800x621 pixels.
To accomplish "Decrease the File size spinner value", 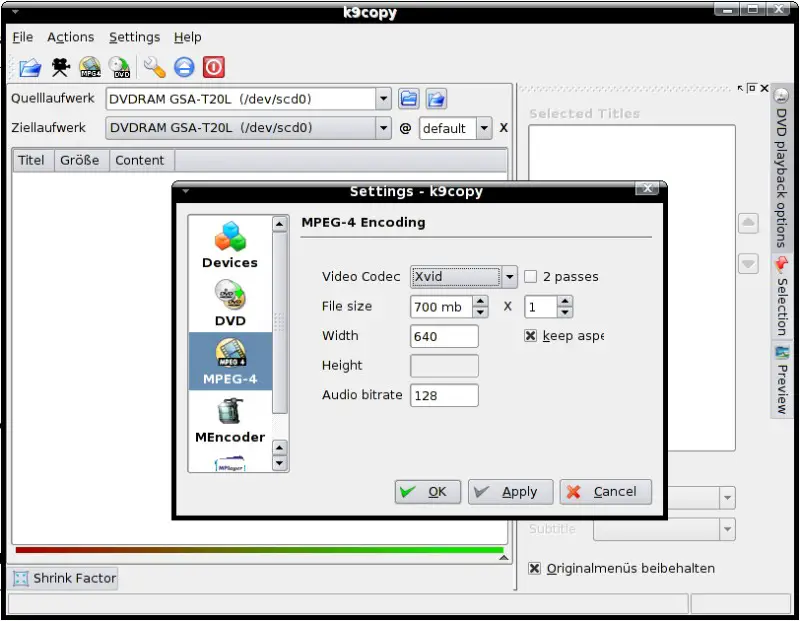I will 480,312.
